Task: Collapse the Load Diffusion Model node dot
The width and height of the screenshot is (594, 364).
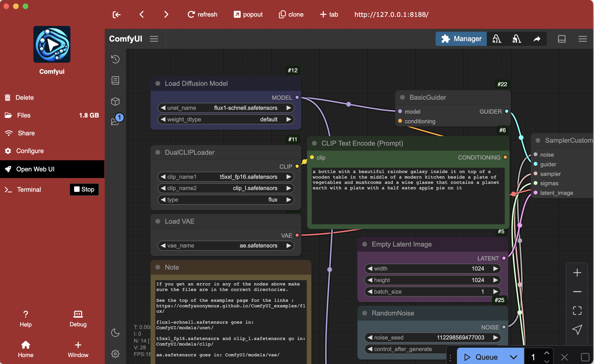Action: click(158, 84)
